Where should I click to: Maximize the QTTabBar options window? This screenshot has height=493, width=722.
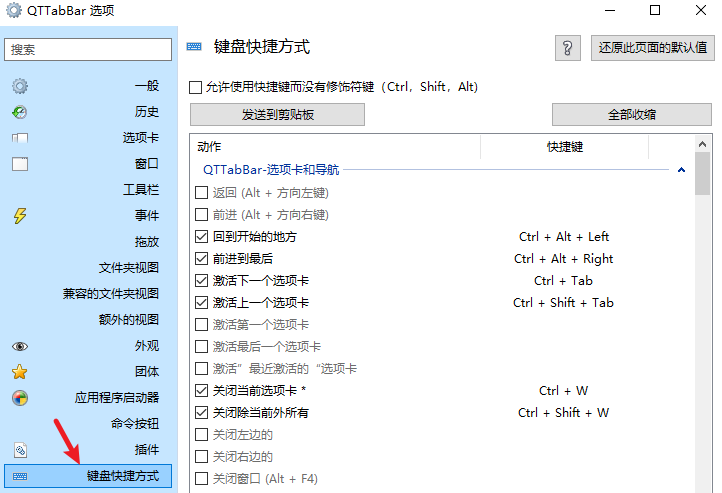tap(655, 10)
